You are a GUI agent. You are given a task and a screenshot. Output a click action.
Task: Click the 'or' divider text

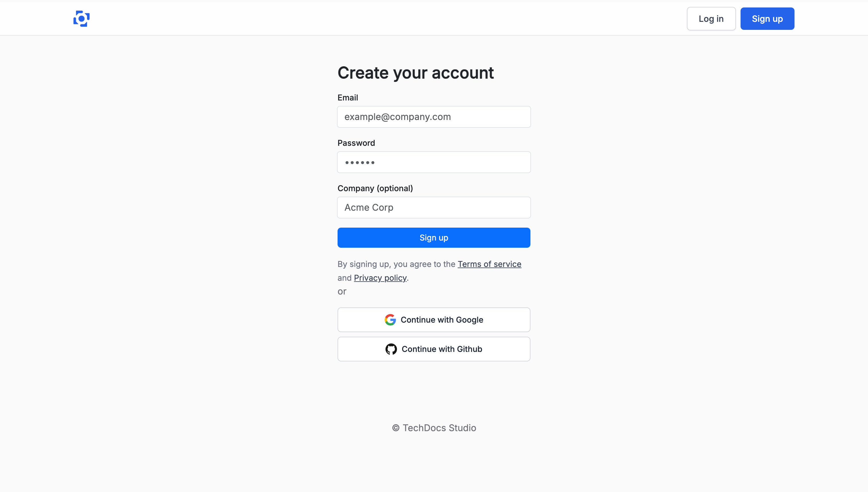pos(342,291)
